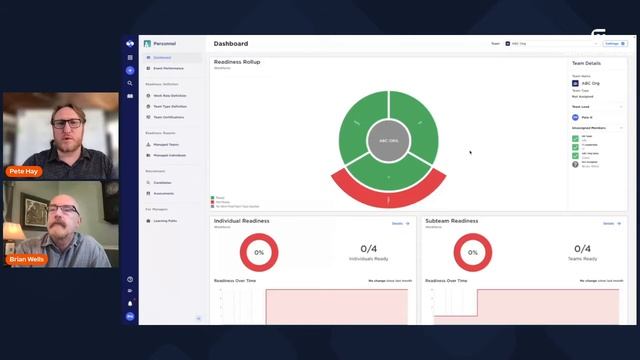Screen dimensions: 640x360
Task: Open notifications bell icon
Action: click(x=130, y=303)
